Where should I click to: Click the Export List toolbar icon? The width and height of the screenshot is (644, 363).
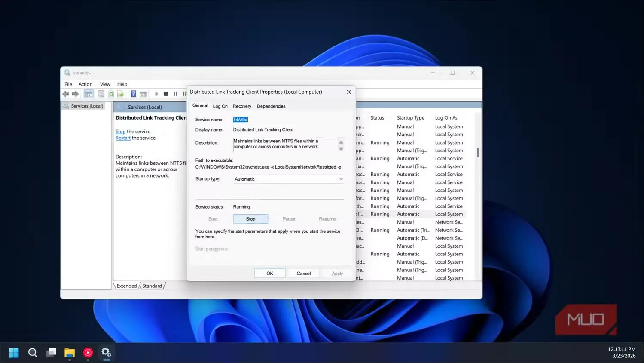coord(121,94)
